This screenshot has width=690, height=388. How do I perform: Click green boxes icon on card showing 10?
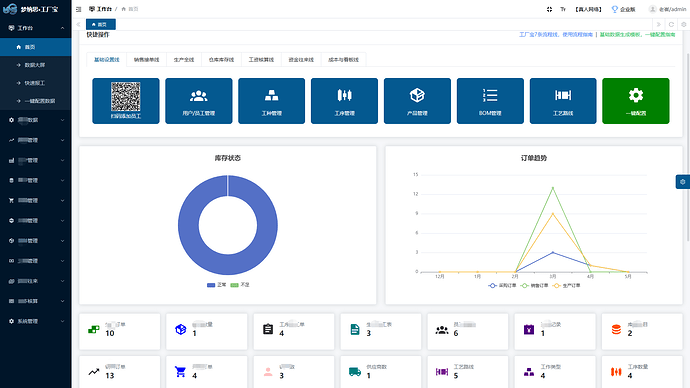tap(94, 329)
